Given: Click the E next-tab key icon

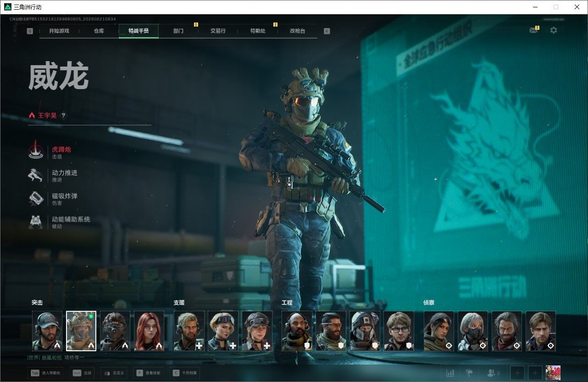Looking at the screenshot, I should tap(327, 31).
